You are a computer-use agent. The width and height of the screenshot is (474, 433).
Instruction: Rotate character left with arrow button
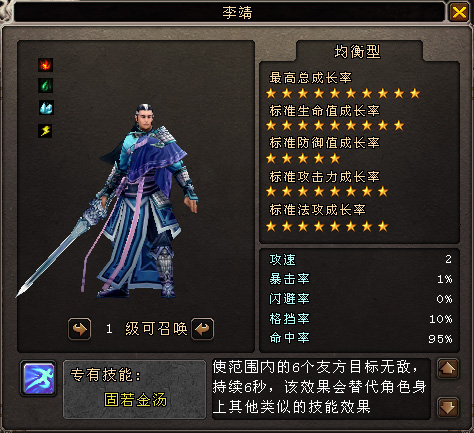point(79,329)
